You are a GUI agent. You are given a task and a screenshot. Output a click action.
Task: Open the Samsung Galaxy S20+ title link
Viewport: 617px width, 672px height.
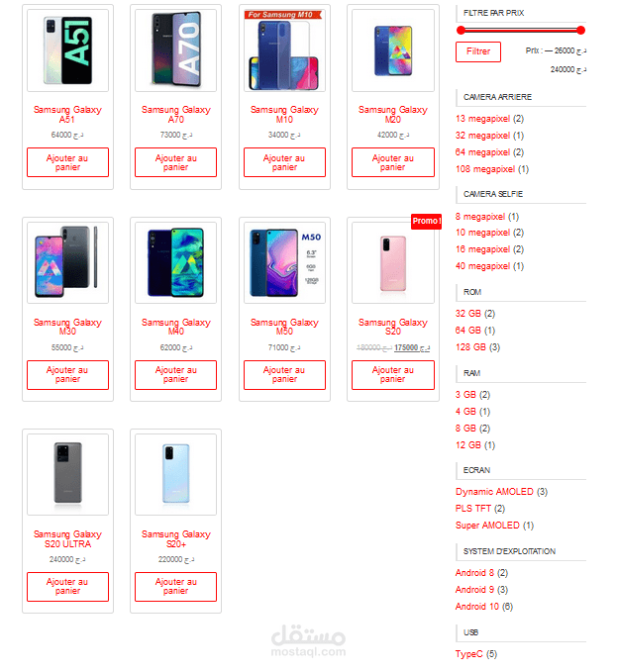[x=176, y=539]
